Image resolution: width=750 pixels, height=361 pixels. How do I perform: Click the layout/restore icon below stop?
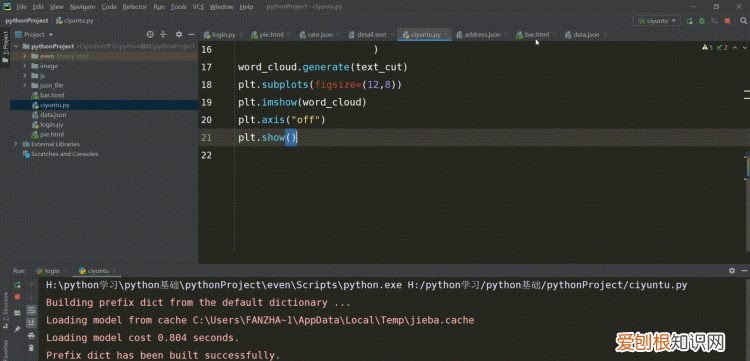[x=17, y=313]
